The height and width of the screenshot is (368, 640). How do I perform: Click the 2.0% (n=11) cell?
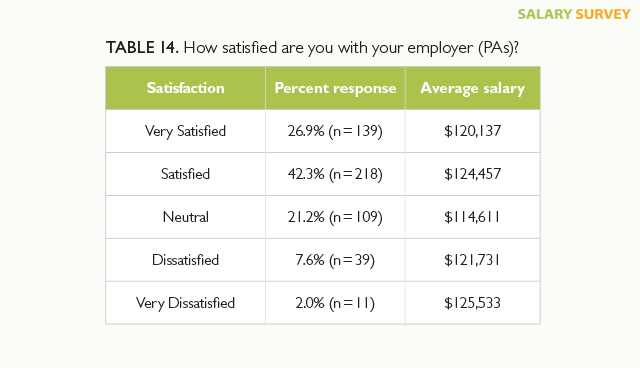335,303
